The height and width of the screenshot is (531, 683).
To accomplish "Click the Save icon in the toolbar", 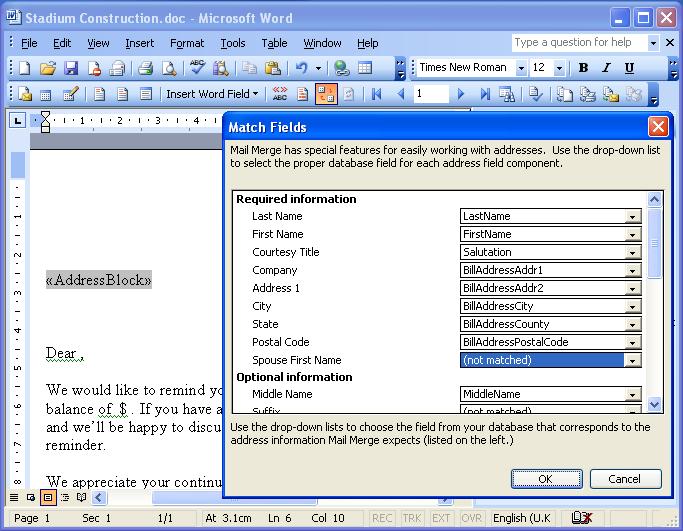I will (x=71, y=69).
